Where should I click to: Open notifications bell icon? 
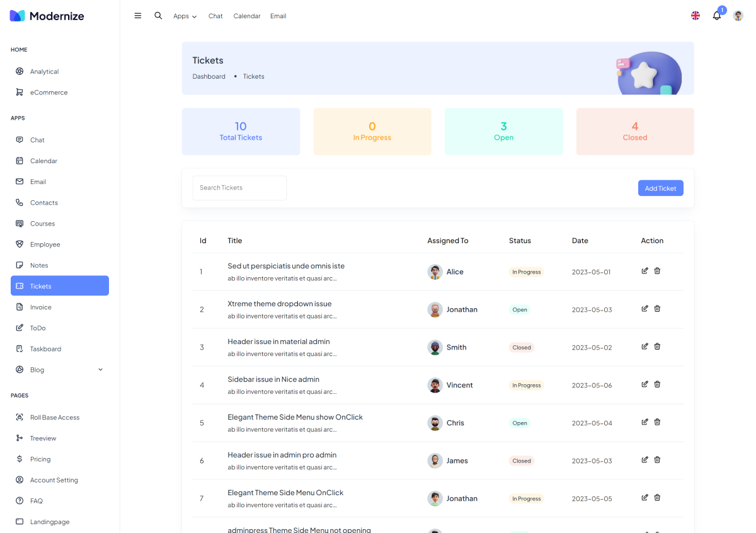point(716,16)
